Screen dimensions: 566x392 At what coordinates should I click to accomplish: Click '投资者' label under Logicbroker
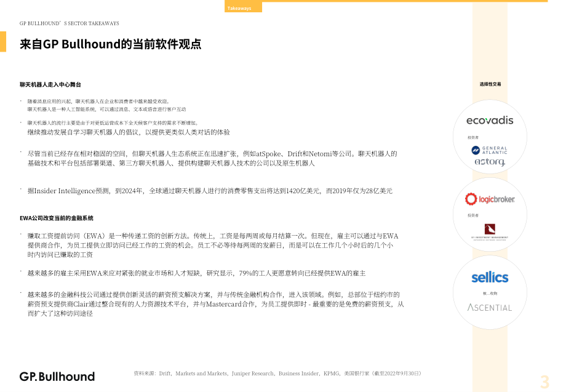click(x=473, y=215)
